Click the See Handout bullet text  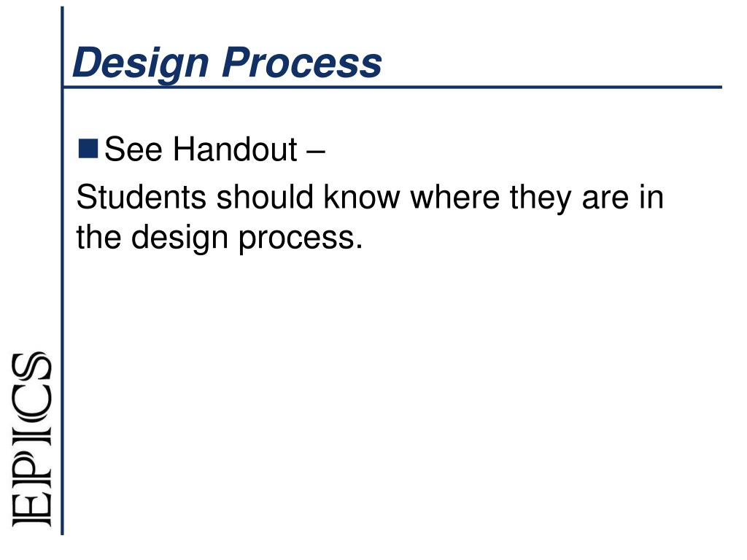tap(214, 149)
